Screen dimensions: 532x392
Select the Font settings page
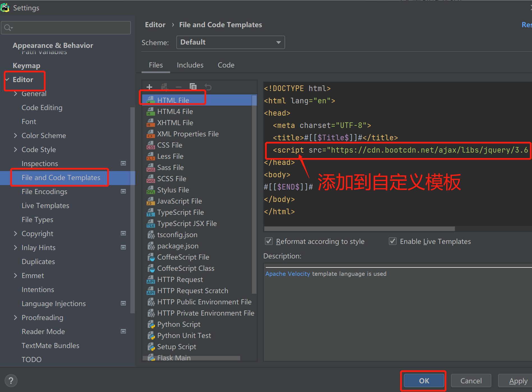click(x=29, y=122)
